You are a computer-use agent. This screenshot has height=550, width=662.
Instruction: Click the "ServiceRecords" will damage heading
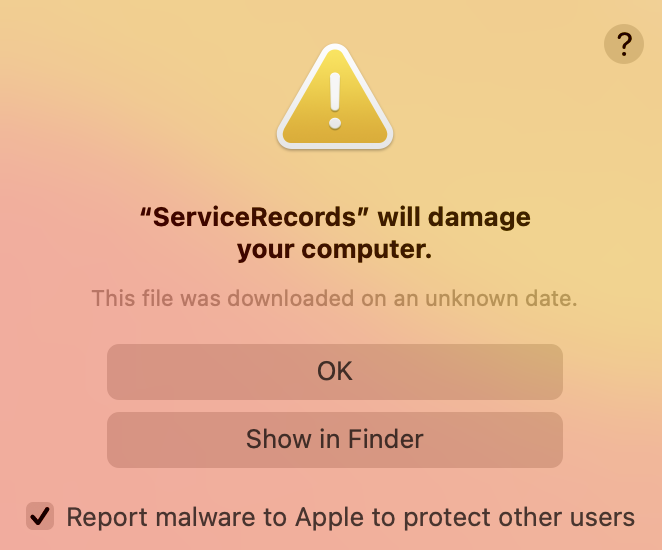[335, 217]
